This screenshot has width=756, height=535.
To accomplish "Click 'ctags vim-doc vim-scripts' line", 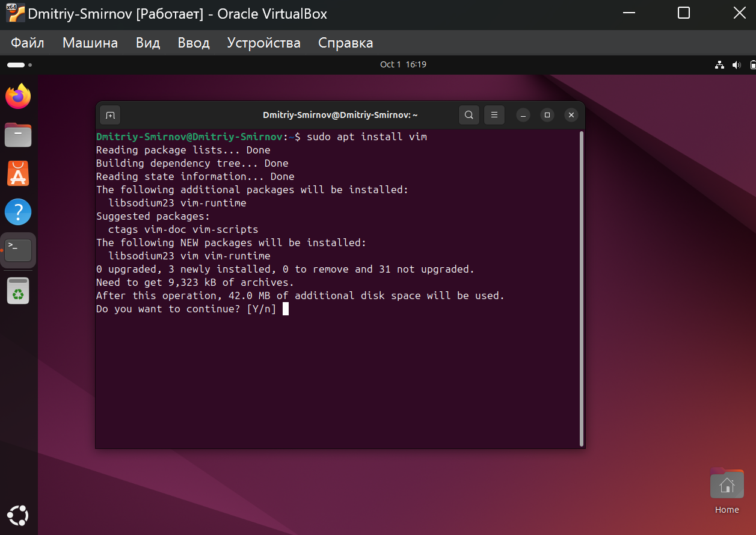I will pos(183,230).
